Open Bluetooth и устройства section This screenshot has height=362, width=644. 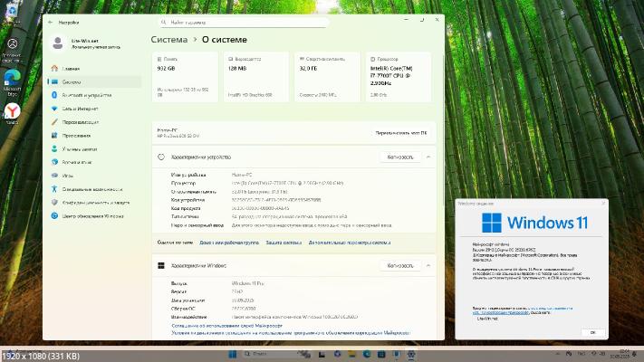pyautogui.click(x=87, y=95)
